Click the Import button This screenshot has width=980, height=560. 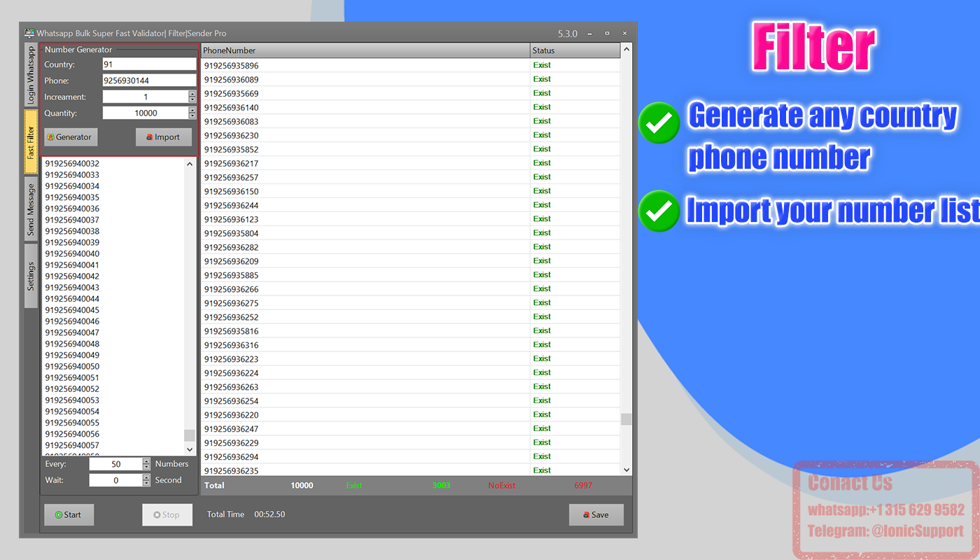pyautogui.click(x=163, y=137)
